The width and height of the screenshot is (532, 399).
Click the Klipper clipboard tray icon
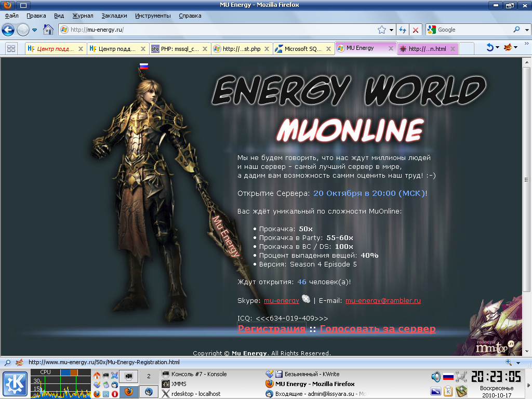click(x=448, y=391)
